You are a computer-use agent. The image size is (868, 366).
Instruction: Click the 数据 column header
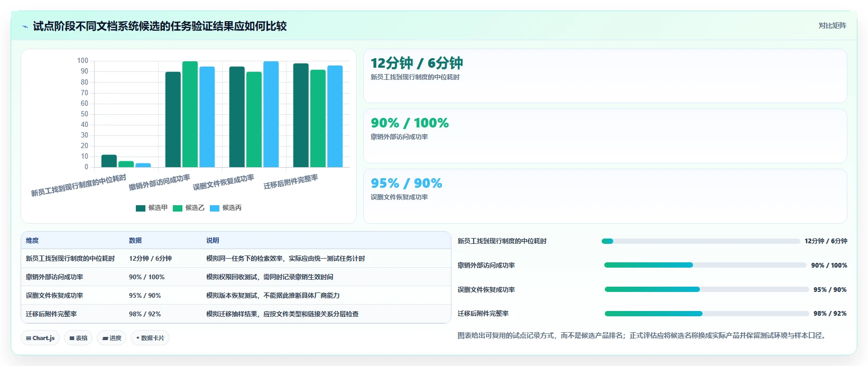[135, 241]
